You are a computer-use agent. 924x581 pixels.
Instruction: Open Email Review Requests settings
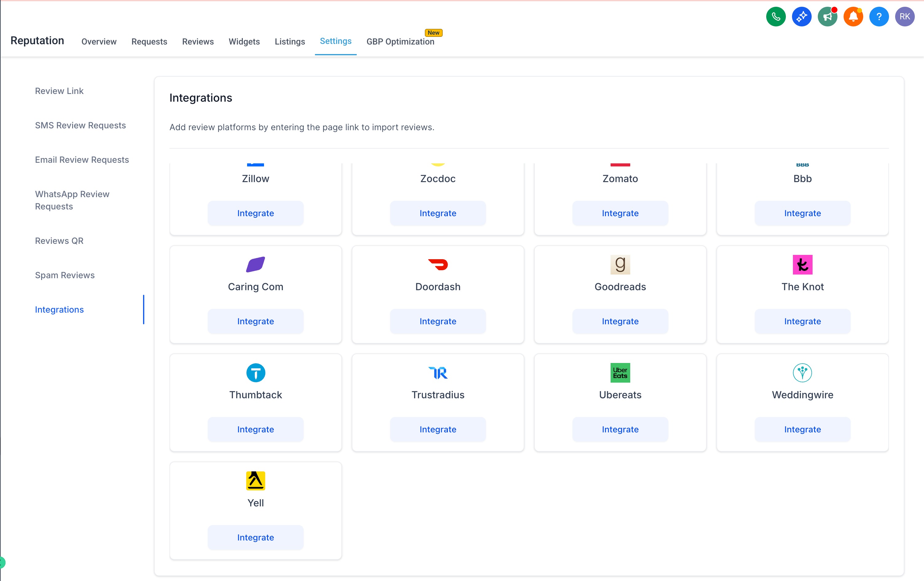click(x=82, y=160)
